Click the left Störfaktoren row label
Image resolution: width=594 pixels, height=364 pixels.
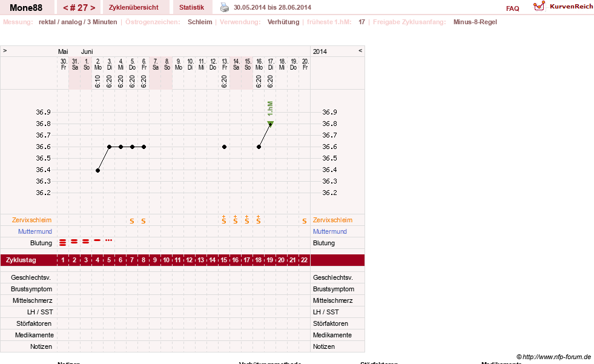[x=34, y=323]
